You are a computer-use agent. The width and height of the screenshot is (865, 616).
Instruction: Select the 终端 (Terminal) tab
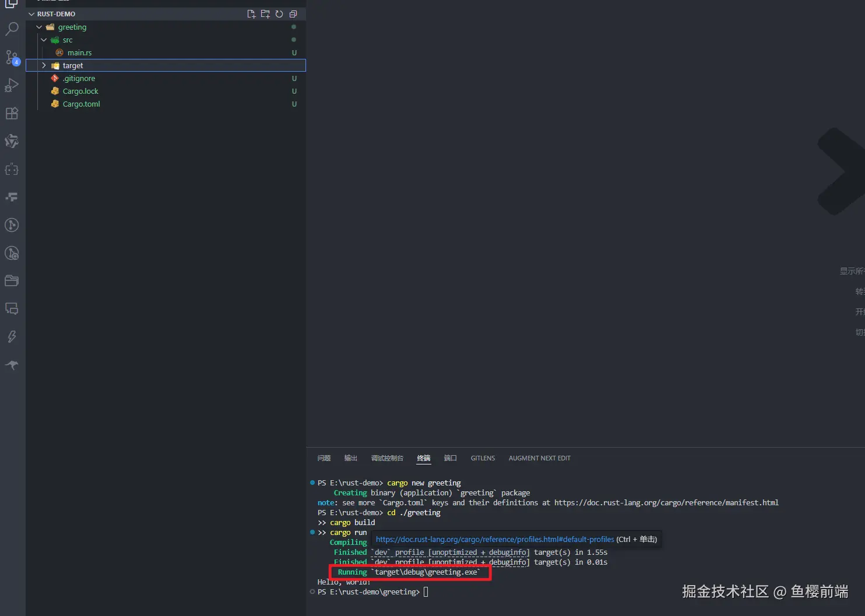point(424,458)
